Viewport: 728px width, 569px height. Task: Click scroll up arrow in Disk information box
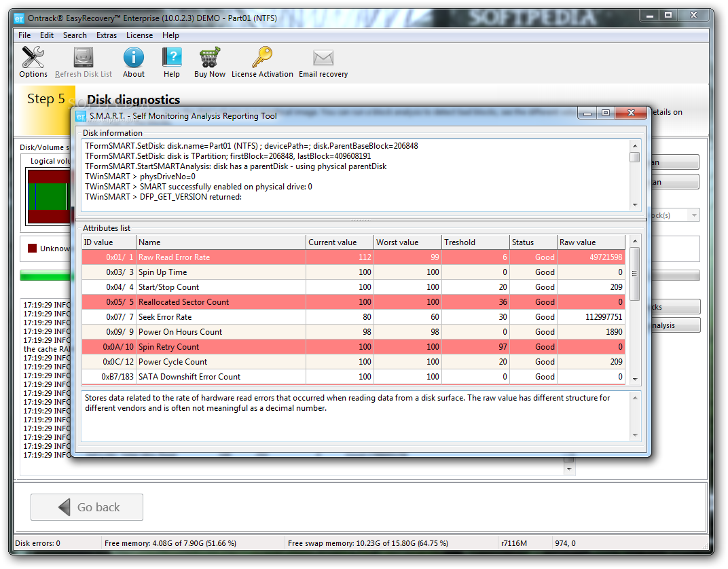635,146
